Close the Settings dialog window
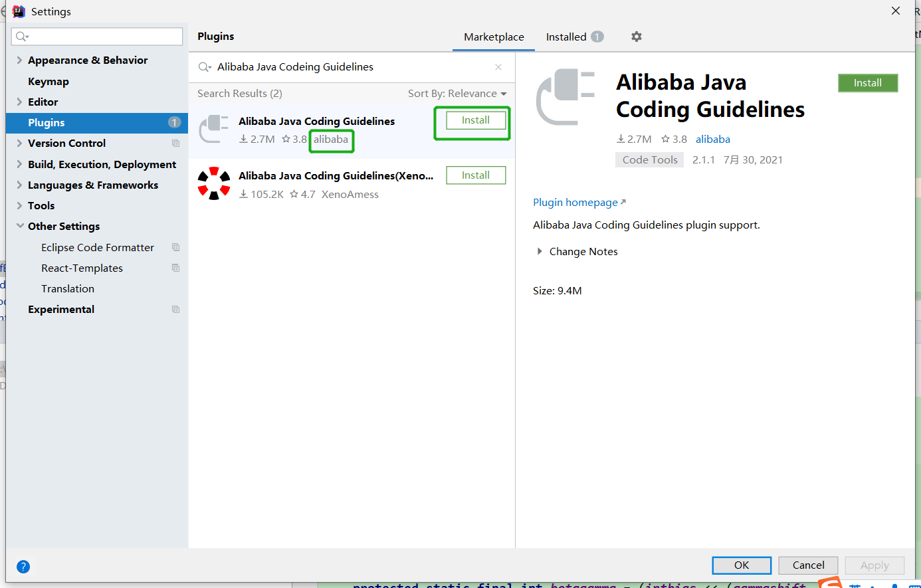 [x=896, y=11]
